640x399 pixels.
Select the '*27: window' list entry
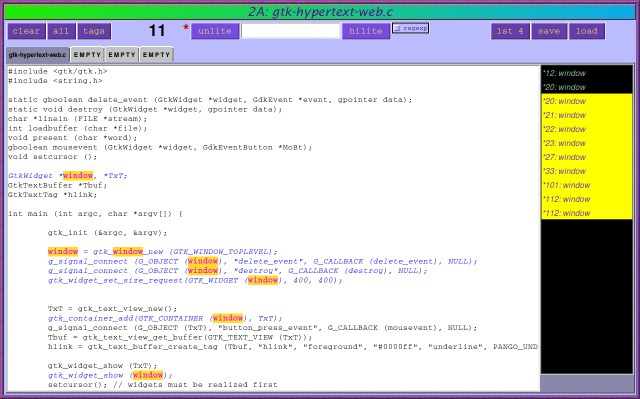click(587, 157)
